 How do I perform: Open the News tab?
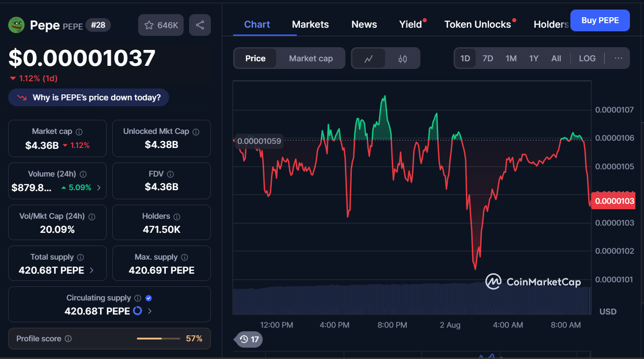point(364,25)
